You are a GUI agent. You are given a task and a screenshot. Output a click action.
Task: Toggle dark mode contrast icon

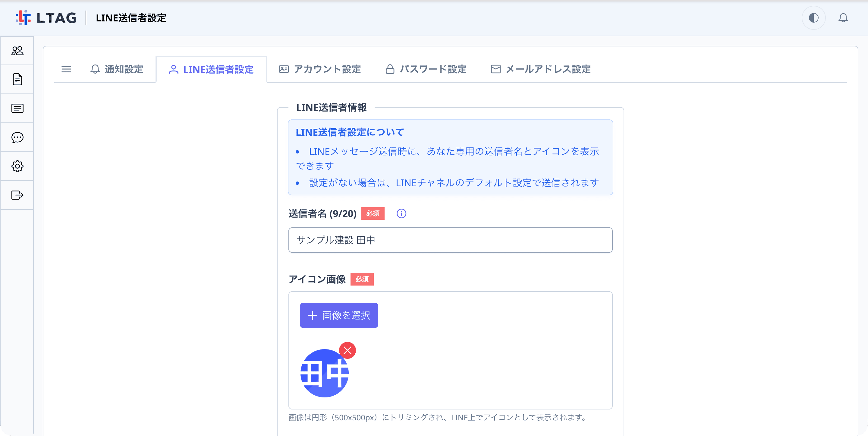click(813, 18)
